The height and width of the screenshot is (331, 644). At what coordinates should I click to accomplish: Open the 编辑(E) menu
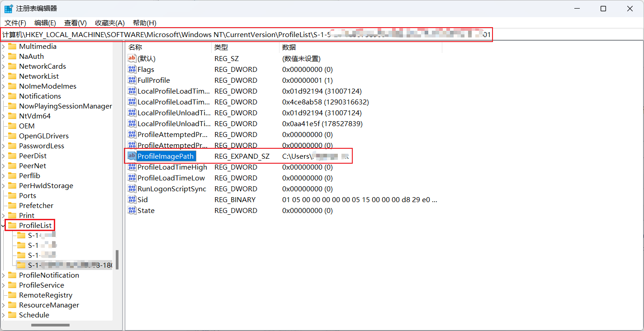click(45, 23)
